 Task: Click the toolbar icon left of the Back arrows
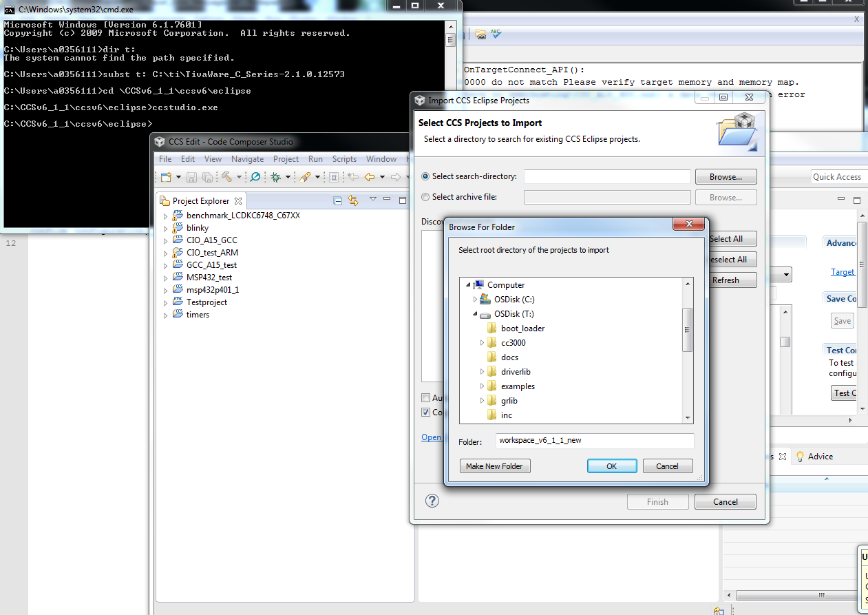[x=334, y=177]
